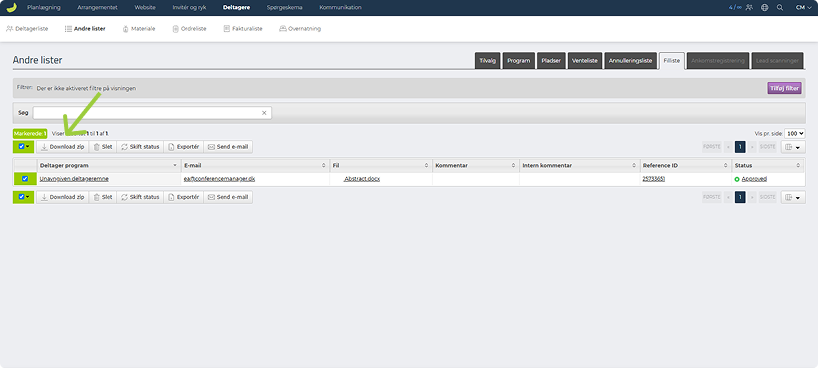818x368 pixels.
Task: Click the Tilføj filter button
Action: (784, 88)
